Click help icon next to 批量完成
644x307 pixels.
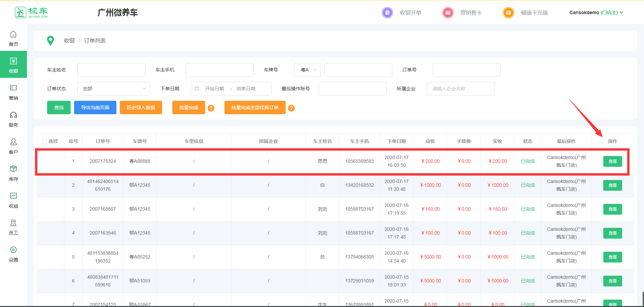[x=211, y=108]
